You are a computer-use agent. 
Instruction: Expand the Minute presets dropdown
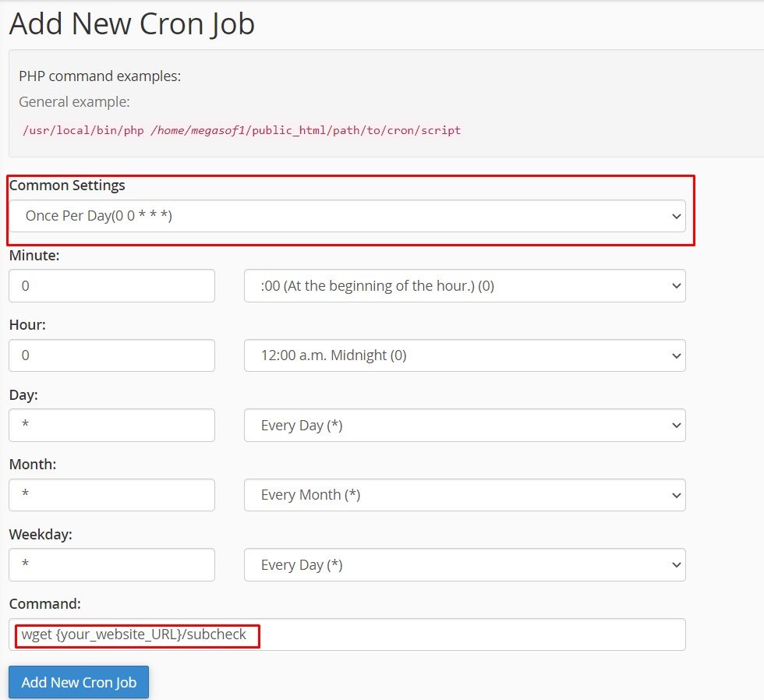pyautogui.click(x=465, y=285)
